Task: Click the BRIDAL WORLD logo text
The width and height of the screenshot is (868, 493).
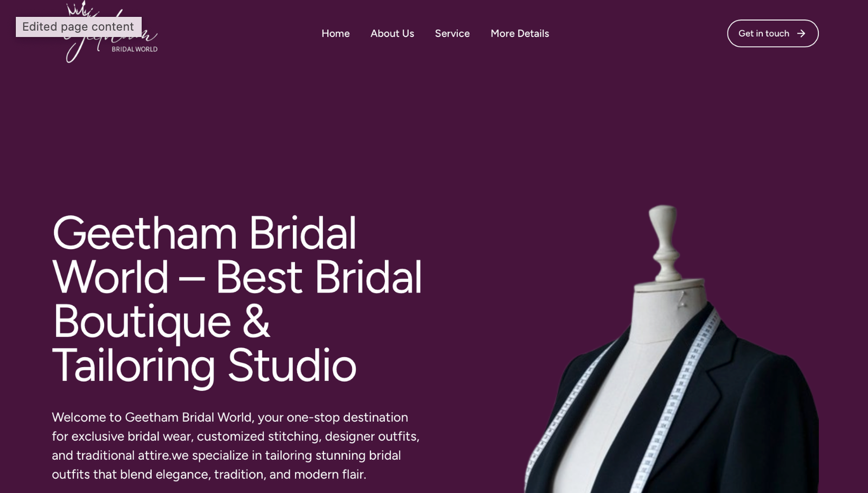Action: click(135, 49)
